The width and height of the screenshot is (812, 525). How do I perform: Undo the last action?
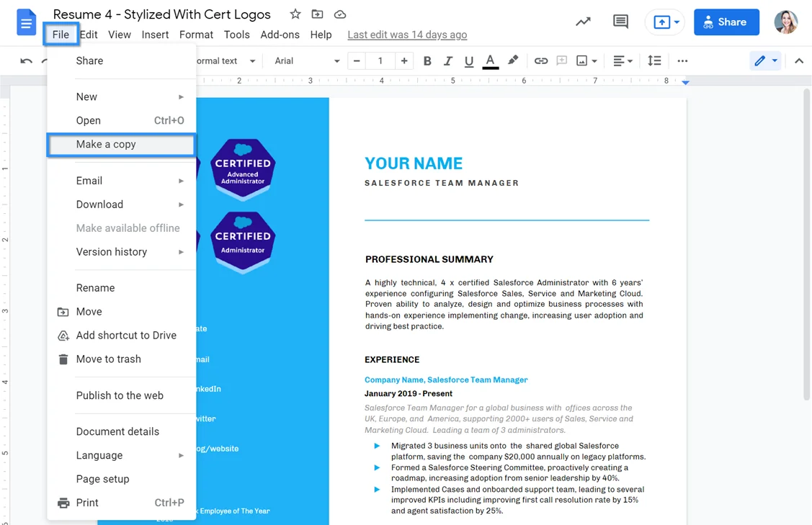pos(26,61)
